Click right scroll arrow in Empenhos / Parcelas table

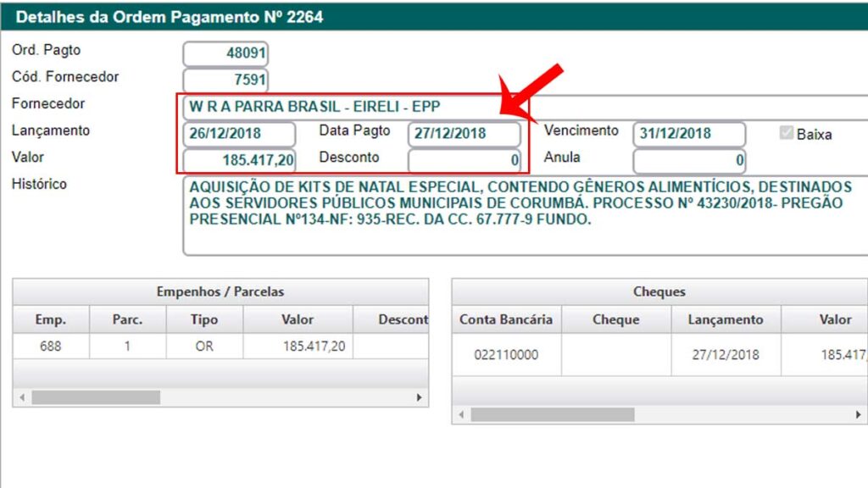point(419,396)
